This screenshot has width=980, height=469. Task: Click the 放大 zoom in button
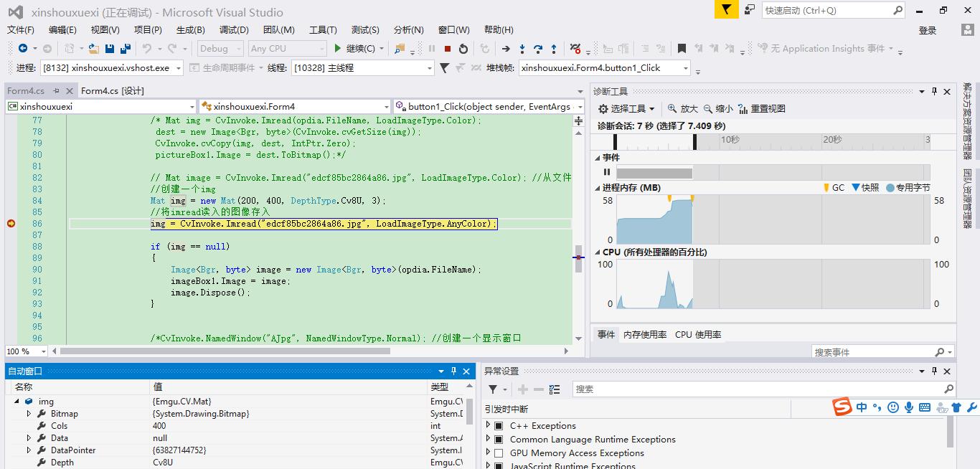tap(683, 109)
